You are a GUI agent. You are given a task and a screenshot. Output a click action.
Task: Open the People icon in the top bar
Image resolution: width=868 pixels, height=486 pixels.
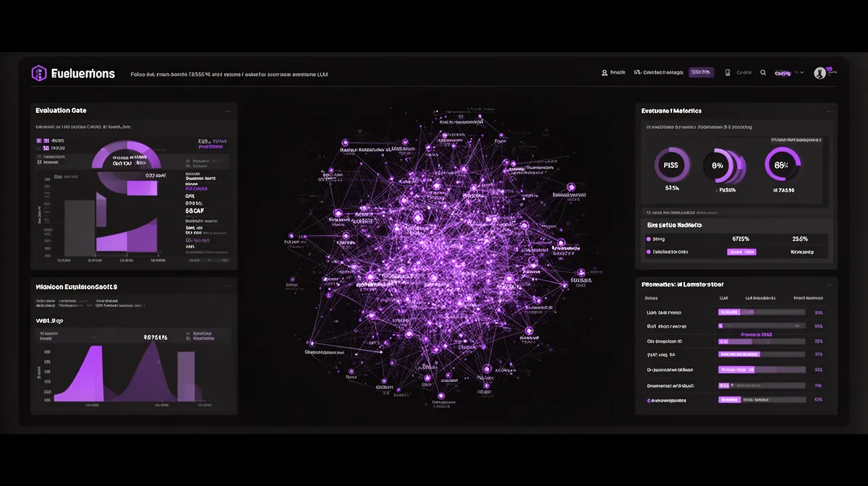point(605,72)
